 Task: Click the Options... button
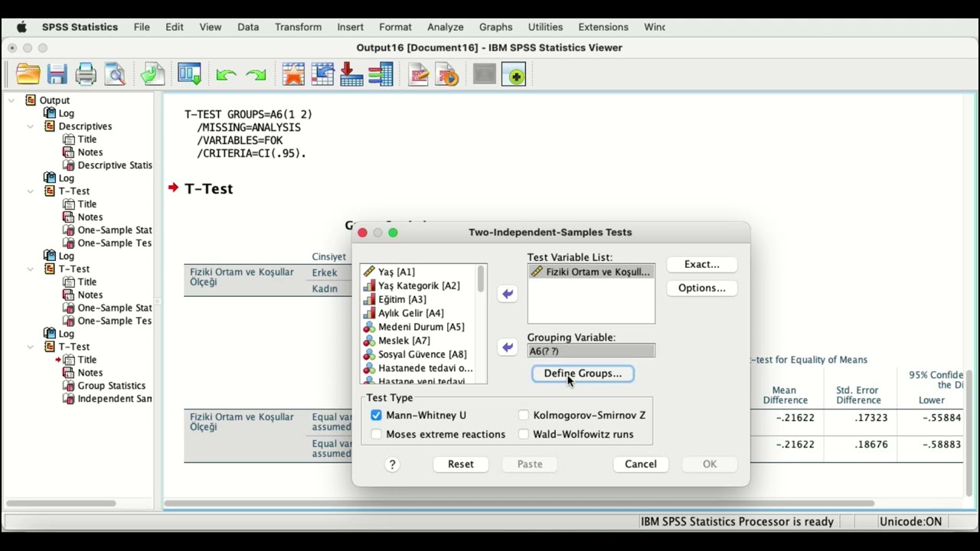pyautogui.click(x=702, y=288)
